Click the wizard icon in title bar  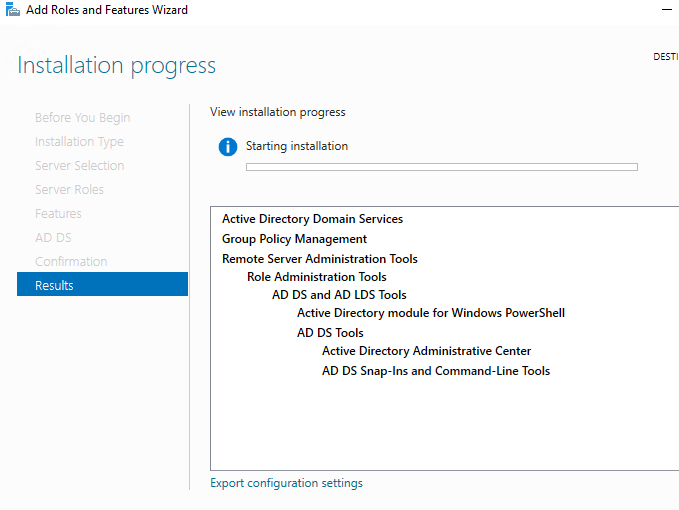[x=13, y=10]
